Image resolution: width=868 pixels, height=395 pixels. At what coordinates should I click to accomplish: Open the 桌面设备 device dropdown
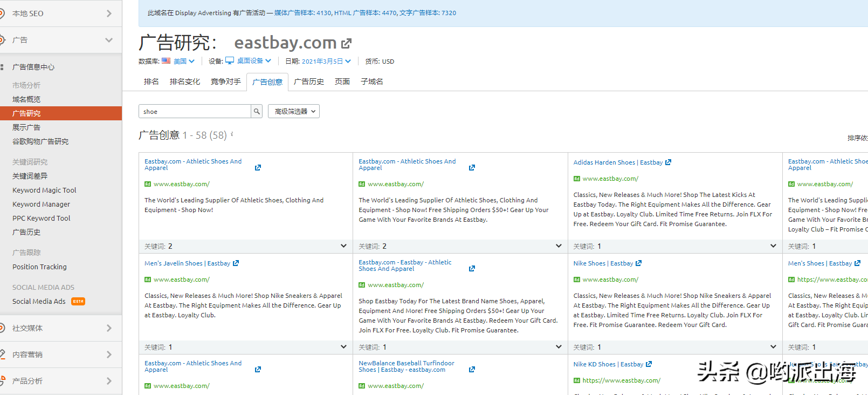click(254, 60)
